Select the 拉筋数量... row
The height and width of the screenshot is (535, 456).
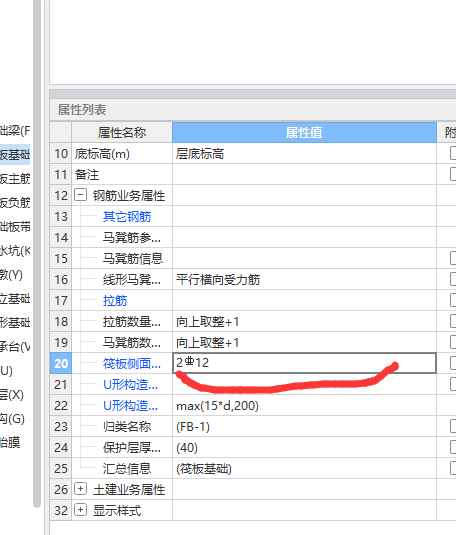132,321
